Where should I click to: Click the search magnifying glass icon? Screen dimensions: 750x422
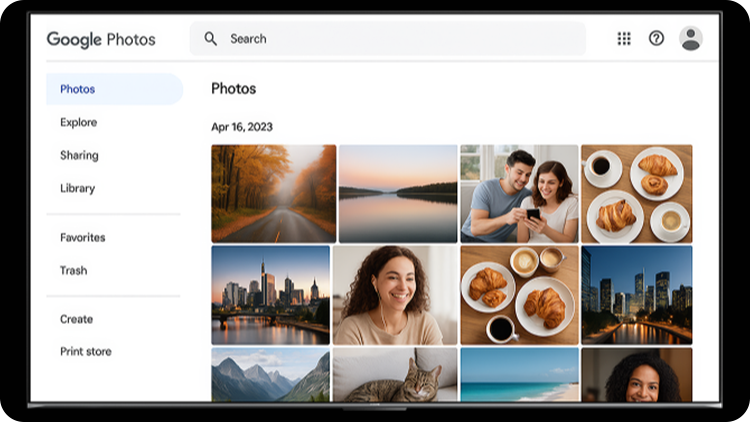tap(210, 39)
